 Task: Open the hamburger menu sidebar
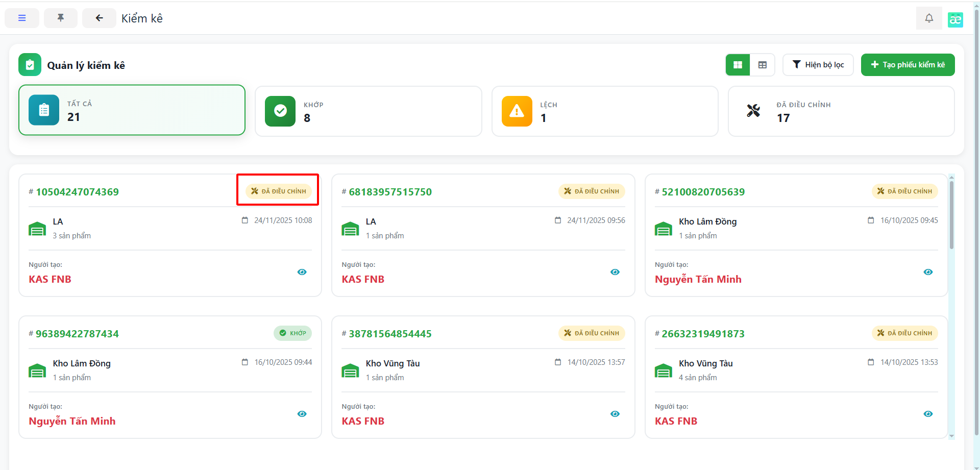[x=22, y=18]
